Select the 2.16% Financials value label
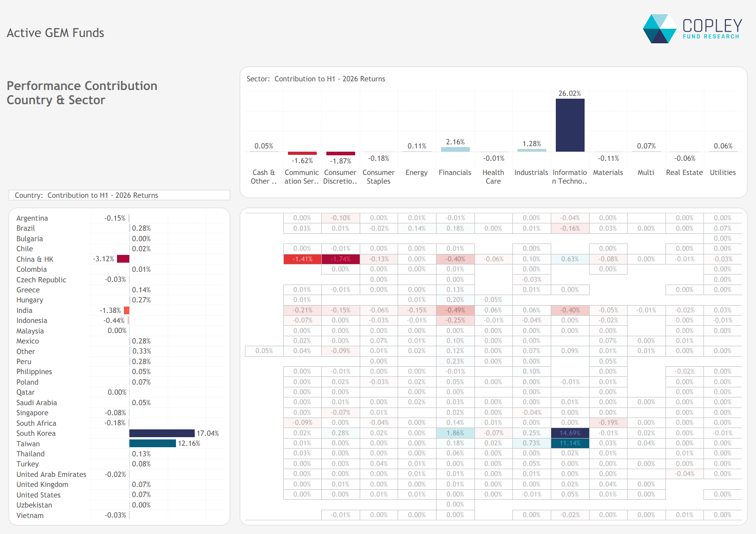This screenshot has width=756, height=534. coord(455,142)
